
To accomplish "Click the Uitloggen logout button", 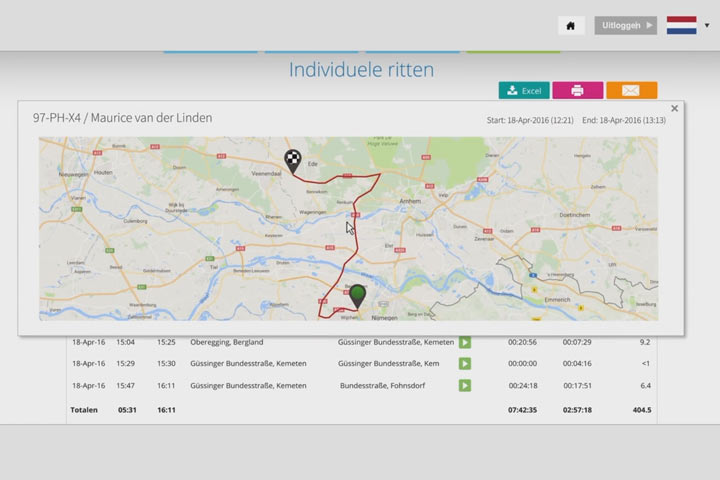I will [x=625, y=25].
